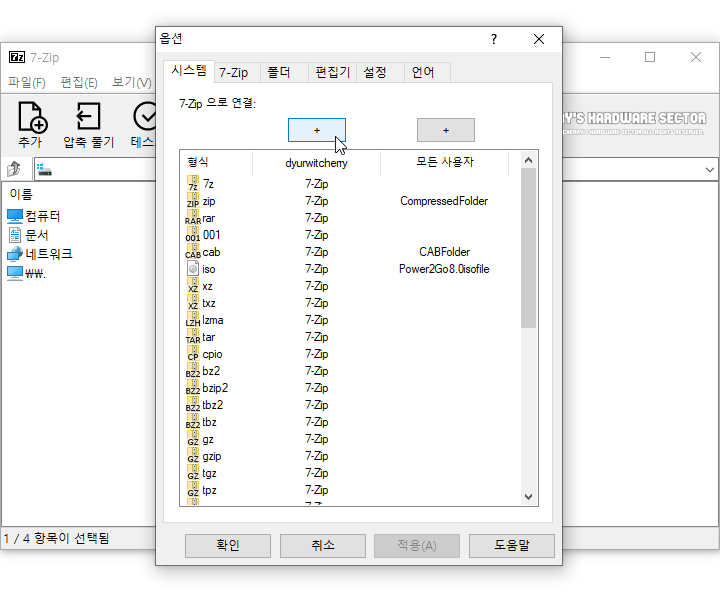Click the zip format icon in list

193,201
